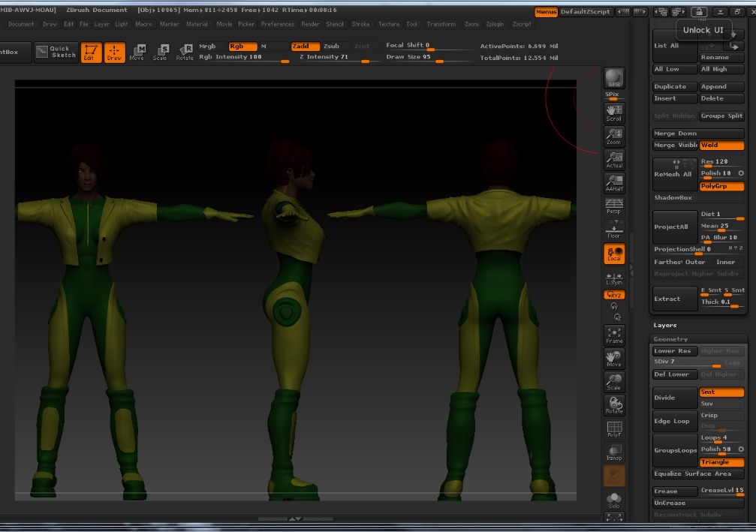Switch to Rotate mode in the top toolbar

pyautogui.click(x=184, y=52)
